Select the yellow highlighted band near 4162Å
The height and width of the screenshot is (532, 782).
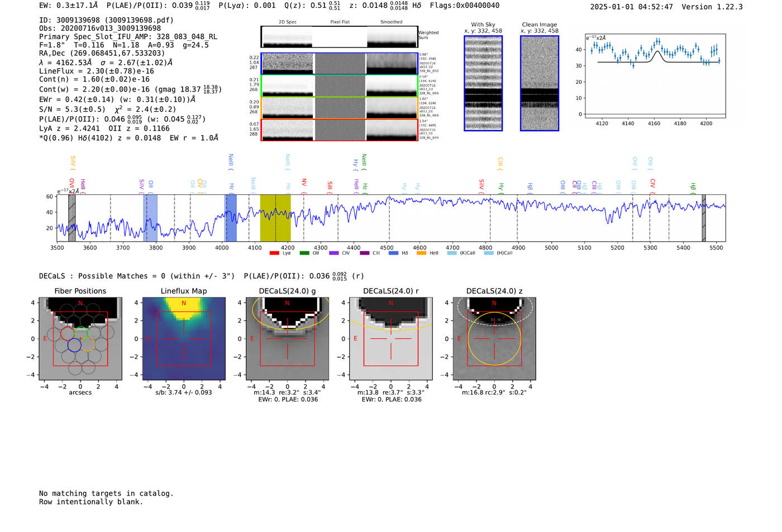coord(275,218)
